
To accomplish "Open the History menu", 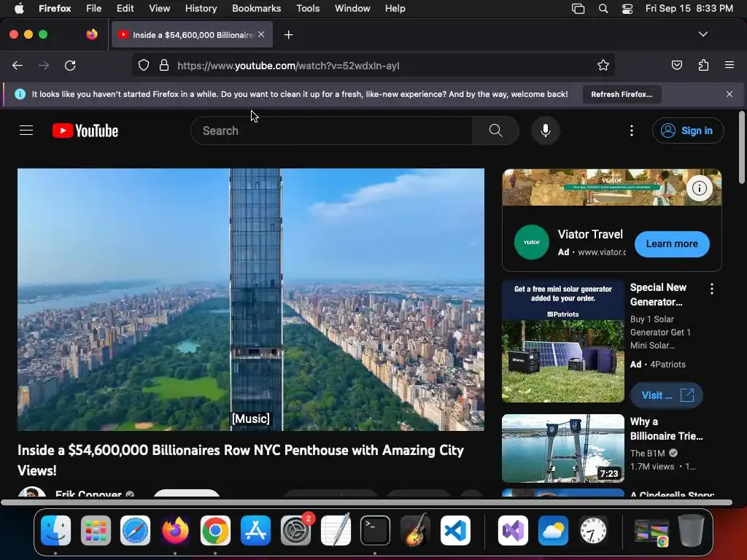I will point(201,9).
